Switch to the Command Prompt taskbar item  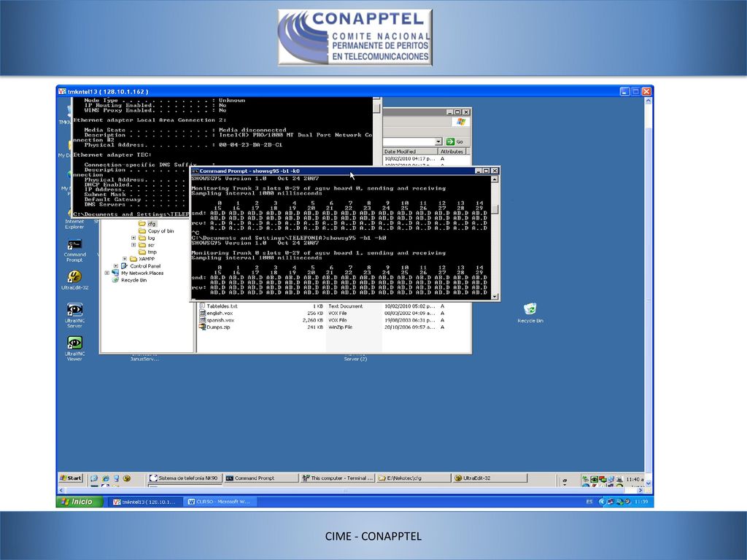[x=260, y=478]
